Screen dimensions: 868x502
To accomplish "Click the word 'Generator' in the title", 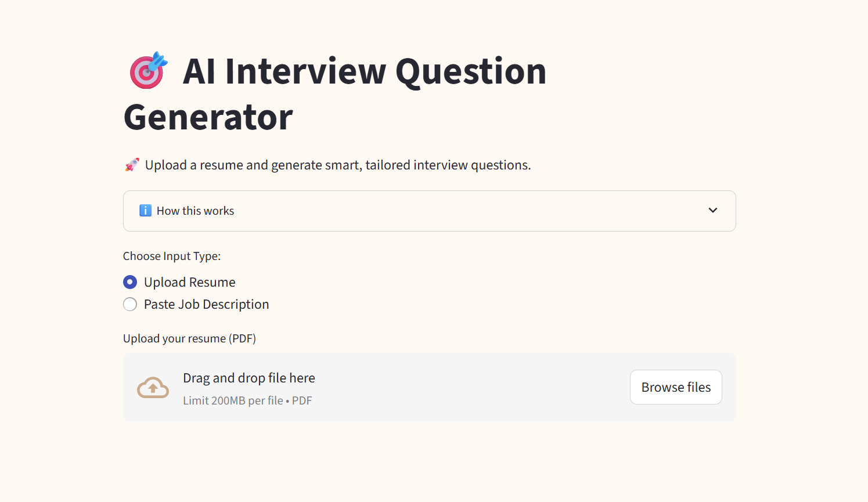I will click(x=208, y=117).
